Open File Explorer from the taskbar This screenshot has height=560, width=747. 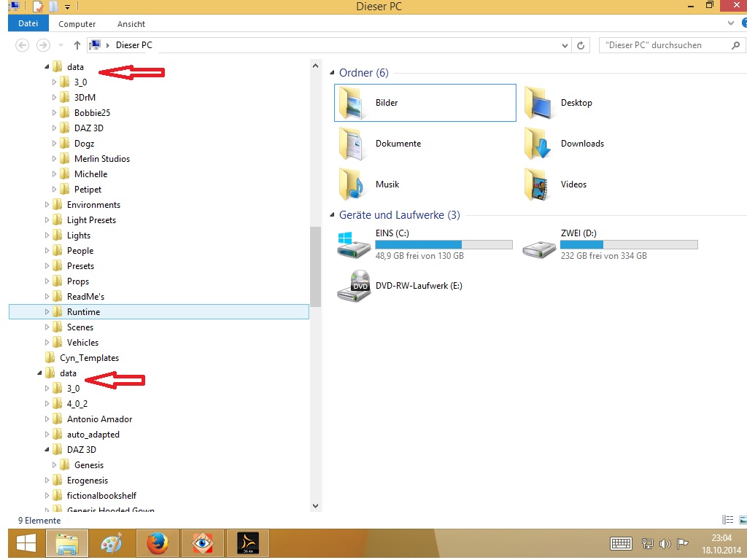point(67,542)
